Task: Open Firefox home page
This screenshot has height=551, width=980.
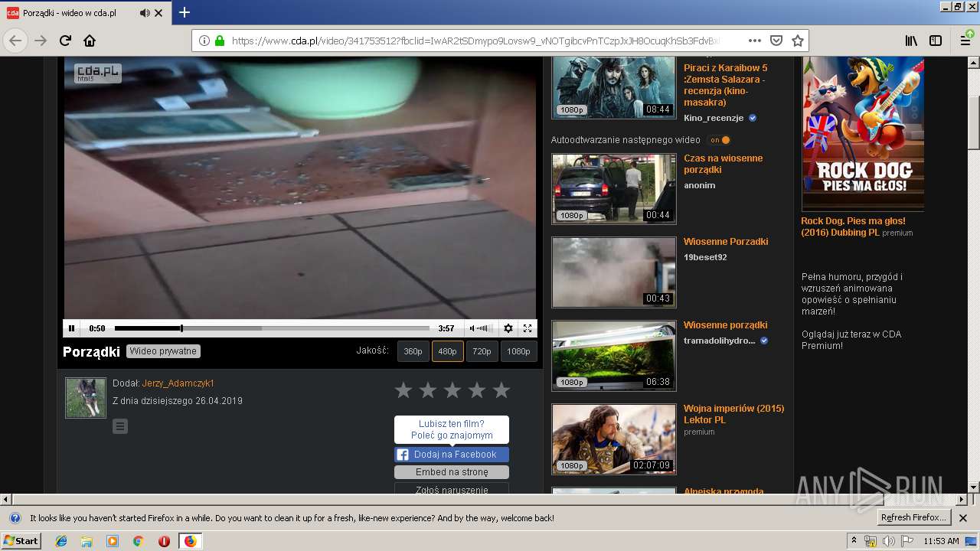Action: (90, 41)
